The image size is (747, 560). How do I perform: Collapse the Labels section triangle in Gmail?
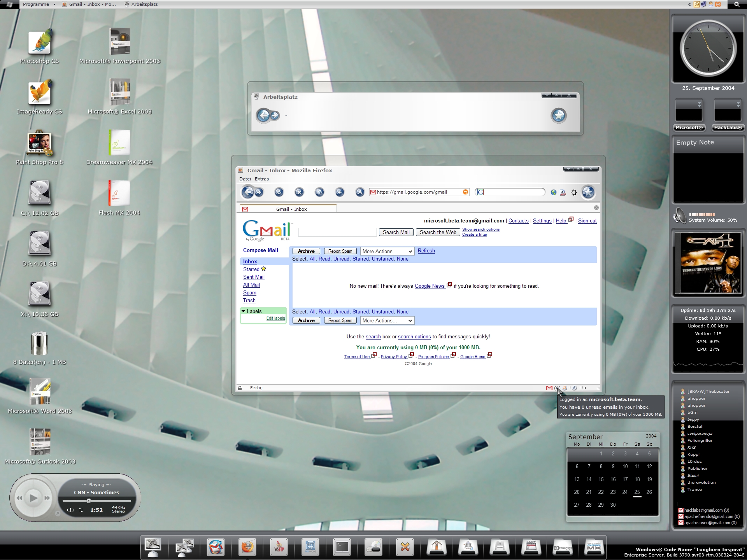244,311
